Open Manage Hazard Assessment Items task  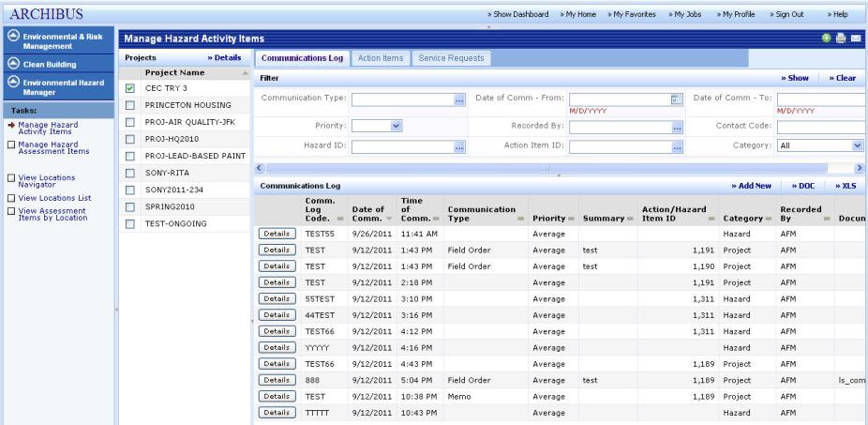[53, 147]
